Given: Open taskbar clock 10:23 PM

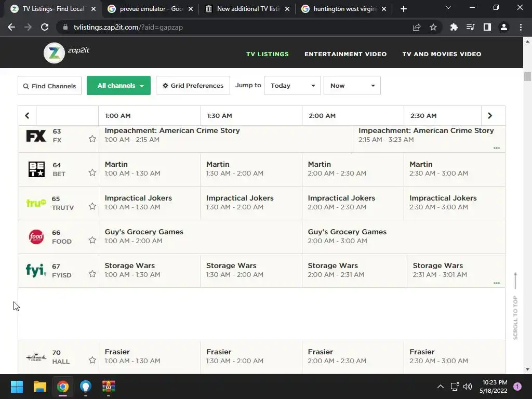Looking at the screenshot, I should point(494,387).
